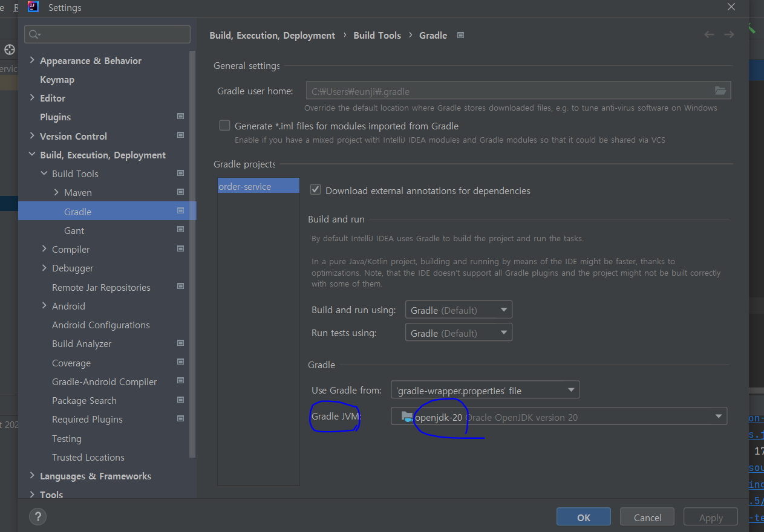Click in the settings search field

108,34
